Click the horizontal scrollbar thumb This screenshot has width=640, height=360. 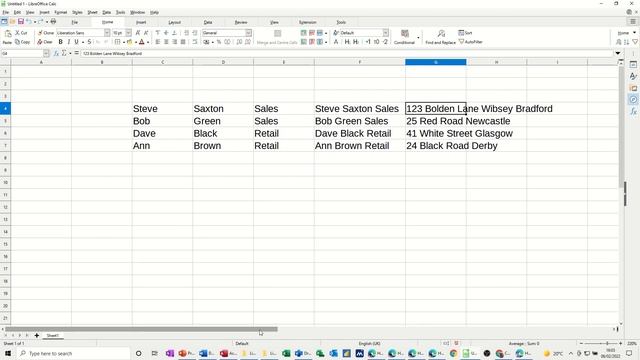[x=141, y=329]
